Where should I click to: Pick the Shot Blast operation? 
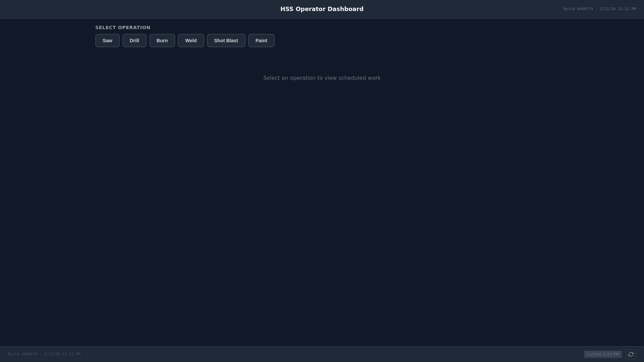(x=226, y=41)
